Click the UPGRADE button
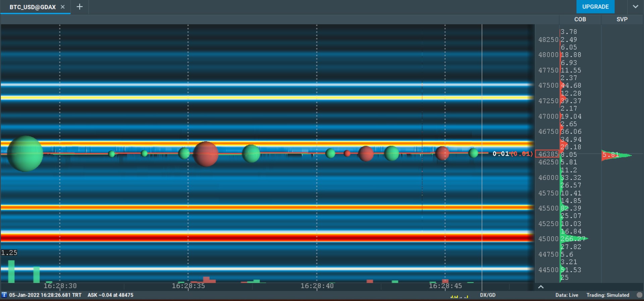 [x=595, y=7]
